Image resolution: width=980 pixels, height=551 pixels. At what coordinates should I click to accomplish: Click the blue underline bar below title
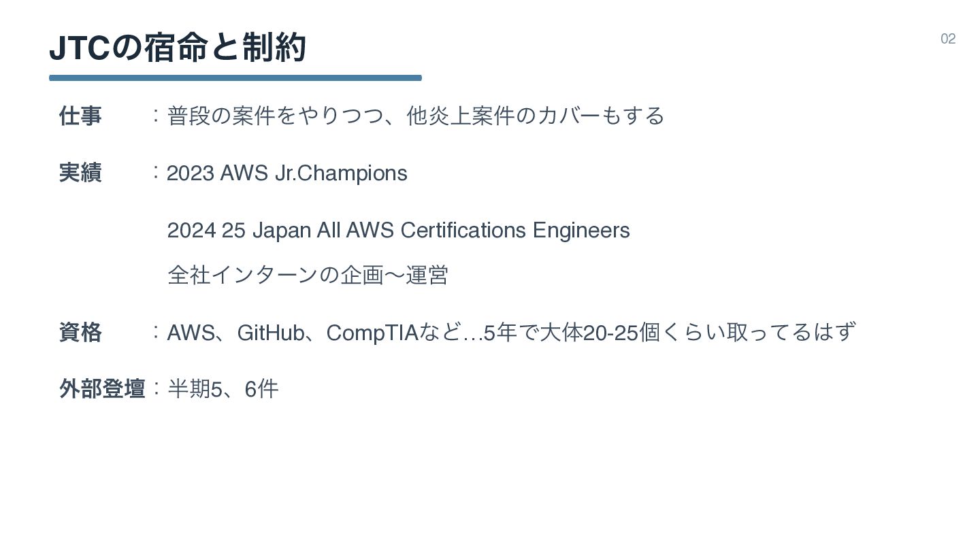(235, 78)
